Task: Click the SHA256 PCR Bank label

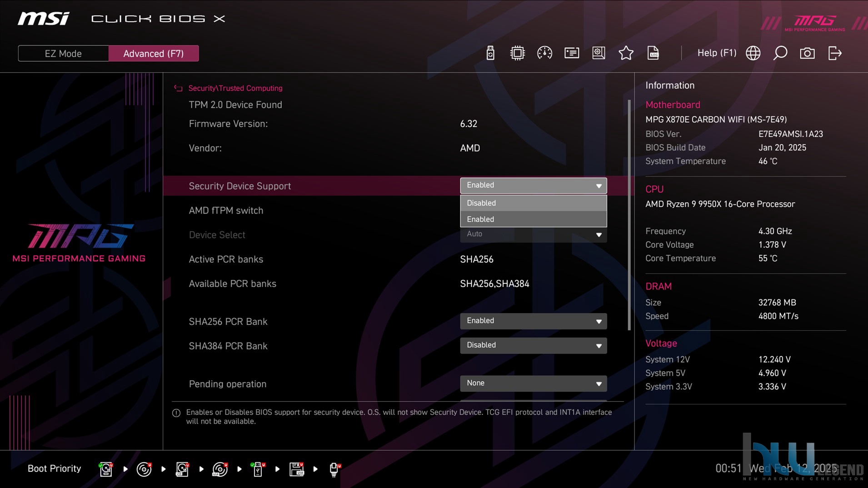Action: pyautogui.click(x=228, y=322)
